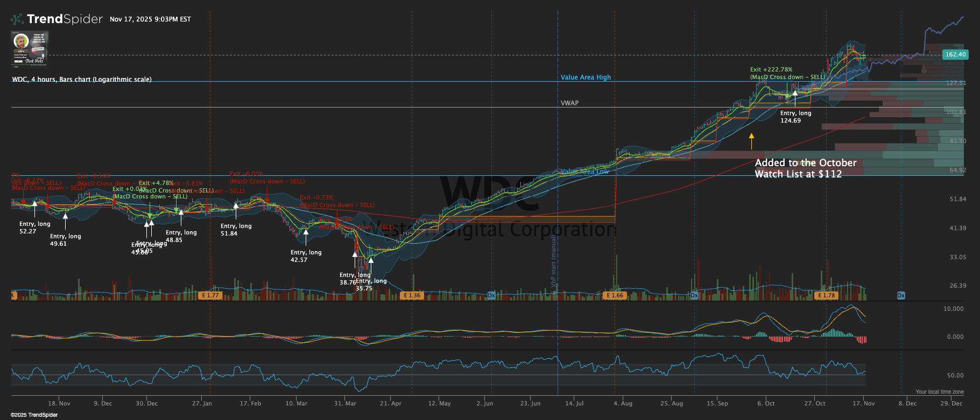980x420 pixels.
Task: Select the E 1.78 earnings marker
Action: click(826, 295)
